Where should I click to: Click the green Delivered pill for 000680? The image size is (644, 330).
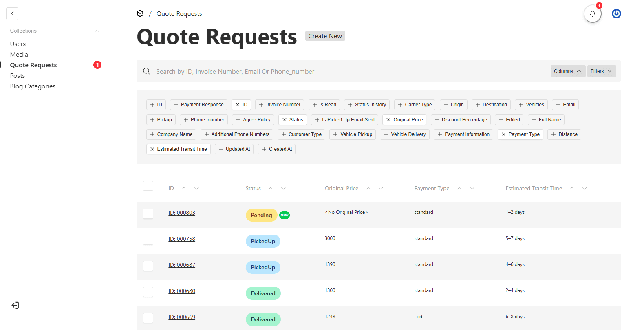[263, 293]
